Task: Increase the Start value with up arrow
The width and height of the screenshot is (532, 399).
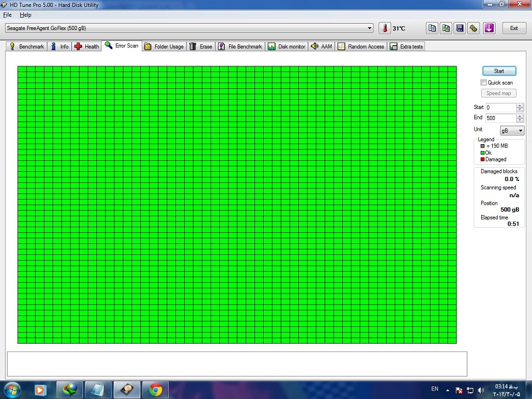Action: [520, 106]
